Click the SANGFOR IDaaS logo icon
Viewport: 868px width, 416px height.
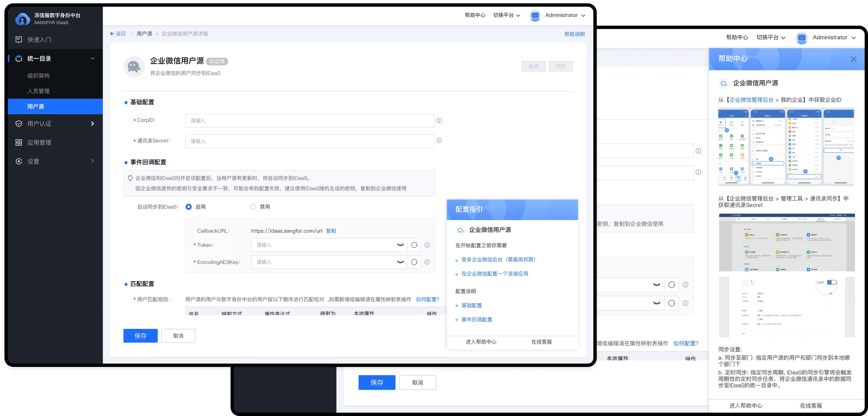pyautogui.click(x=23, y=19)
